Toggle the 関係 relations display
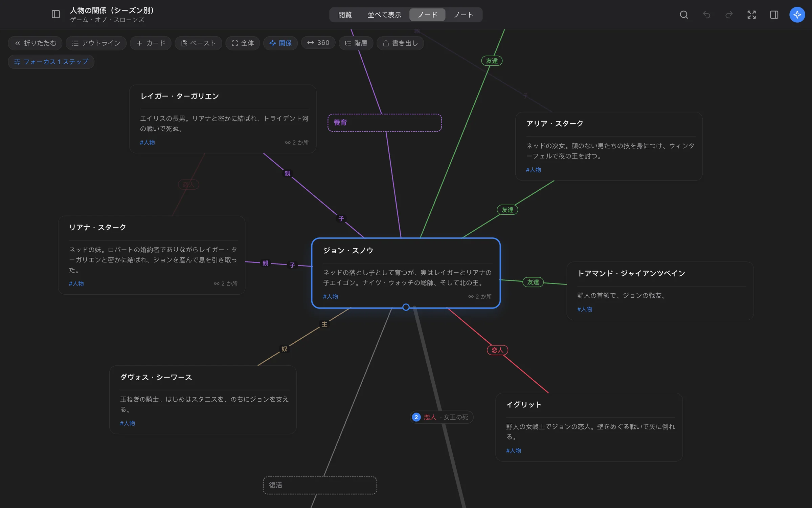This screenshot has height=508, width=812. pos(280,43)
